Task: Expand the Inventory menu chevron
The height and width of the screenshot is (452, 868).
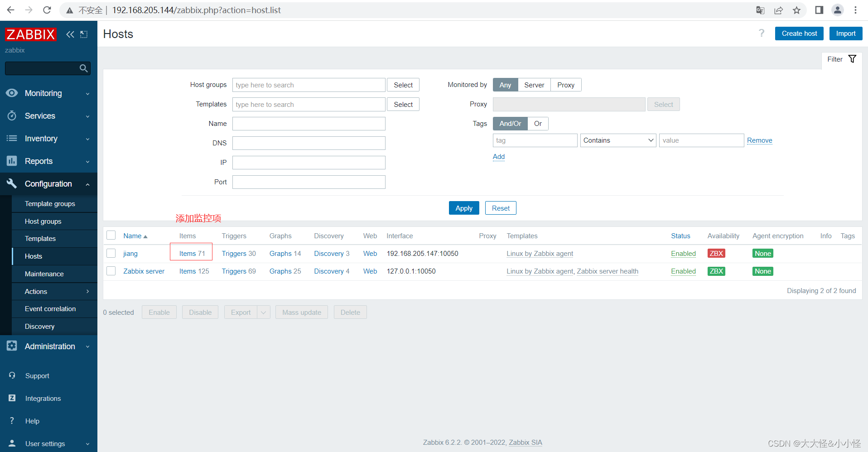Action: pyautogui.click(x=87, y=139)
